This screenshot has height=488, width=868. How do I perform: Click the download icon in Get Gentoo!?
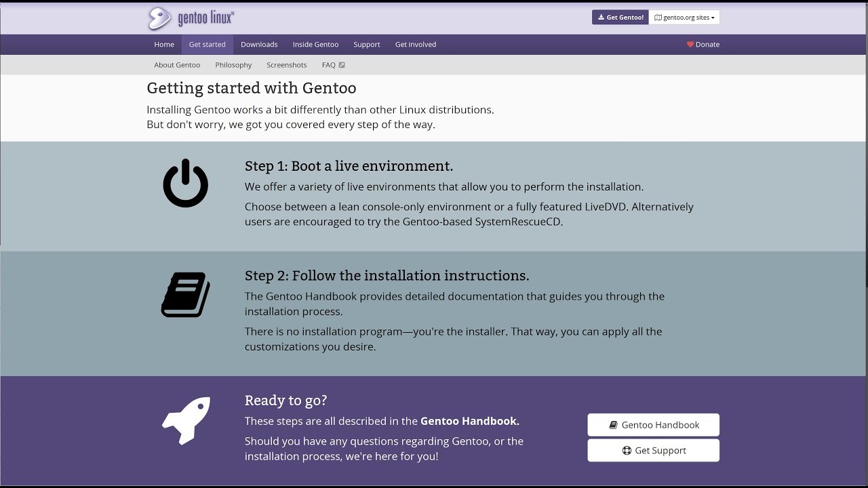(601, 18)
